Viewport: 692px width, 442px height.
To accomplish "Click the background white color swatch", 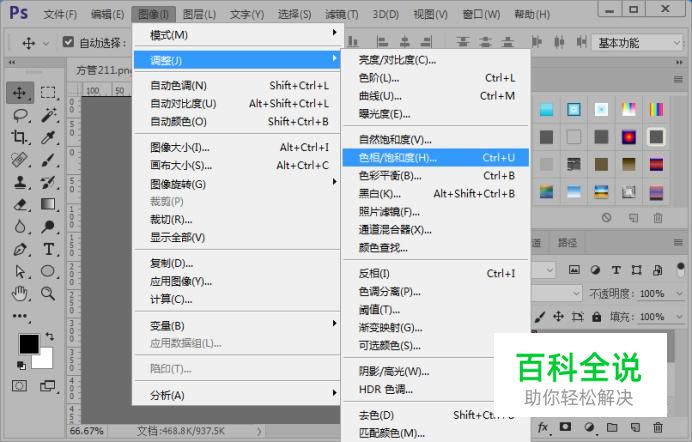I will [x=45, y=360].
